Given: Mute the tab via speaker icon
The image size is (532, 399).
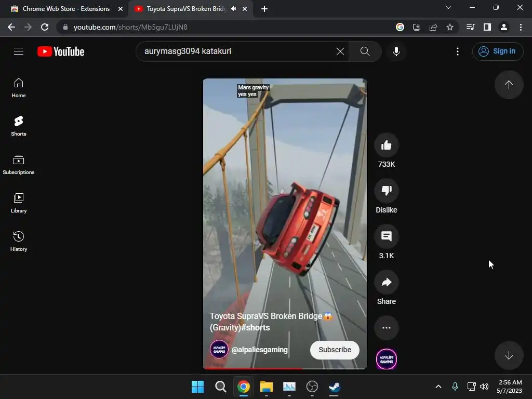Looking at the screenshot, I should 233,9.
